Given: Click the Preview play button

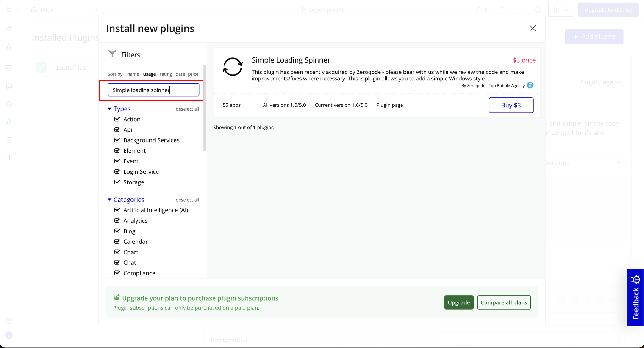Looking at the screenshot, I should click(x=556, y=10).
